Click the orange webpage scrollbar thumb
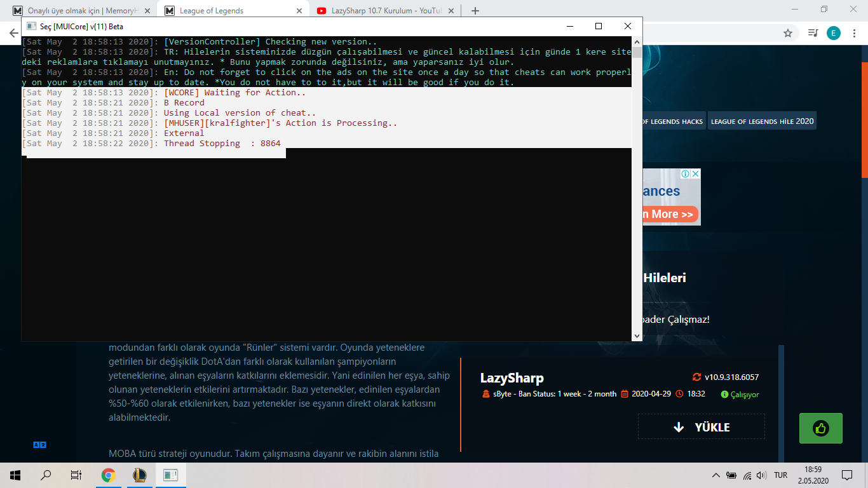This screenshot has height=488, width=868. tap(865, 120)
